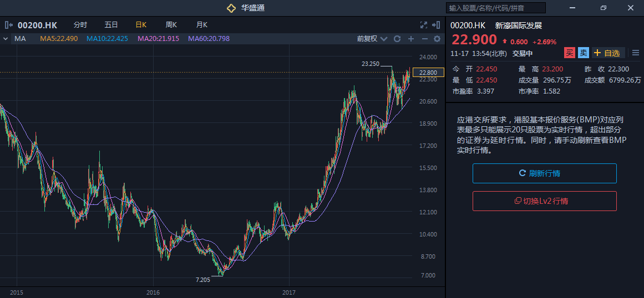Image resolution: width=644 pixels, height=298 pixels.
Task: Select the 月K monthly chart tab
Action: 201,25
